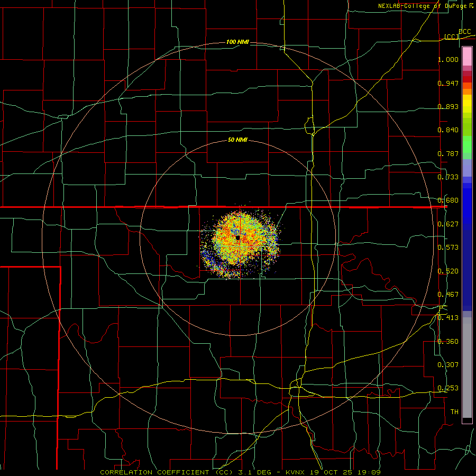Click the 0.520 scale value

[x=448, y=271]
